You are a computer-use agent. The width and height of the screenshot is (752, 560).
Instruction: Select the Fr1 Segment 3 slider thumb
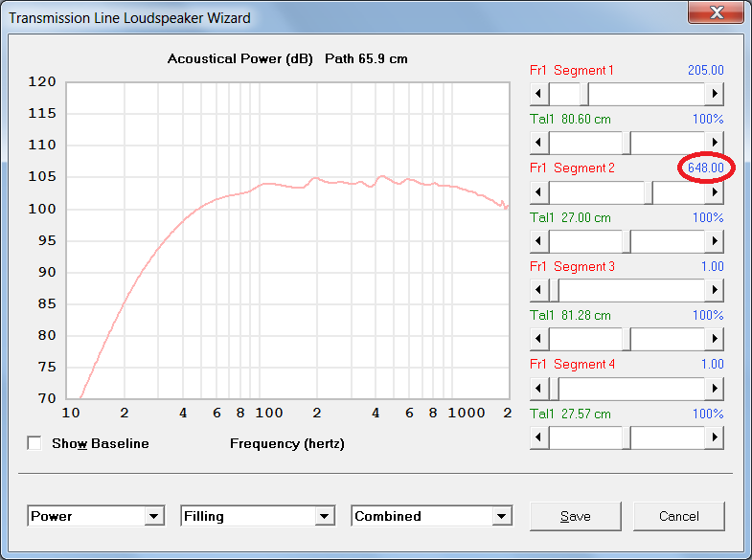pyautogui.click(x=554, y=290)
